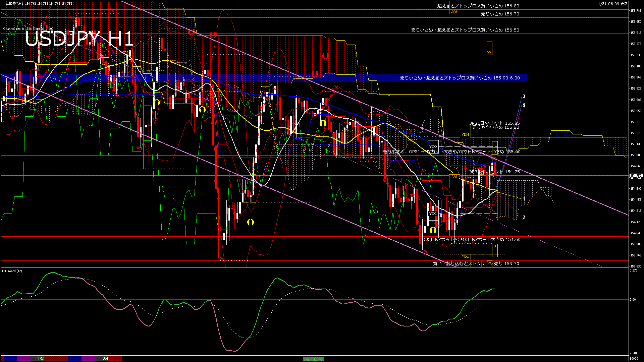
Task: Click the 1/31 06:09 更新 timestamp
Action: (x=612, y=4)
